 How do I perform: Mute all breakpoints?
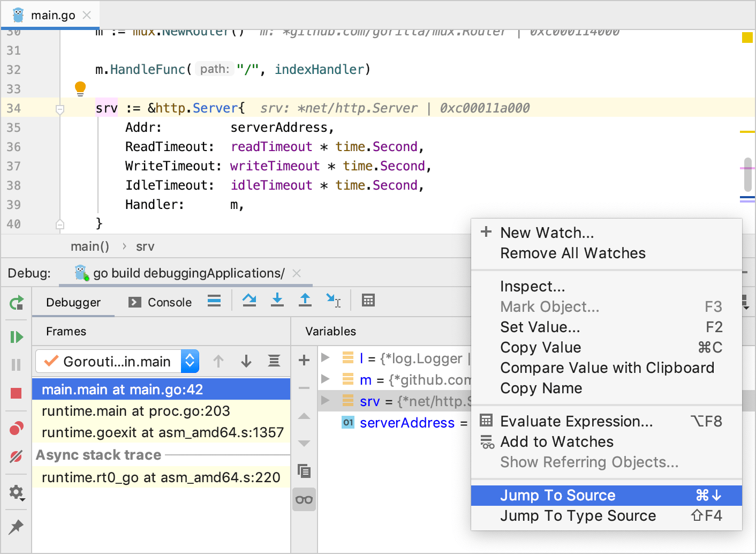(16, 456)
